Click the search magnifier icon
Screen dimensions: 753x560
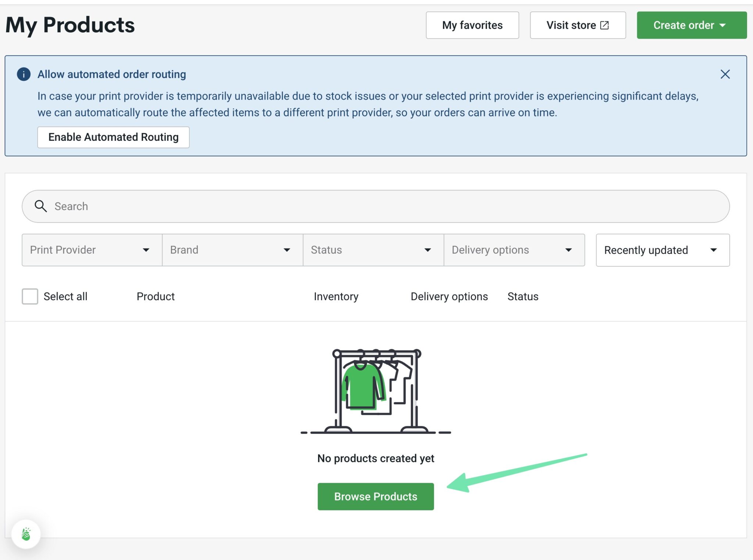40,206
